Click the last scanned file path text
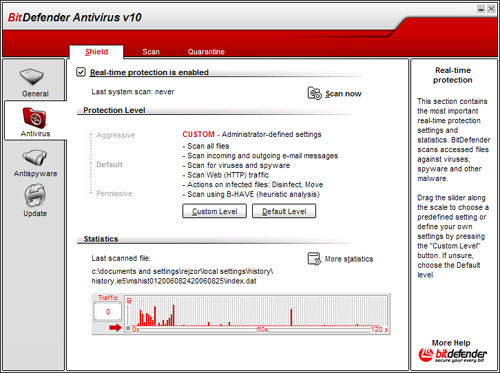The height and width of the screenshot is (373, 500). 182,276
